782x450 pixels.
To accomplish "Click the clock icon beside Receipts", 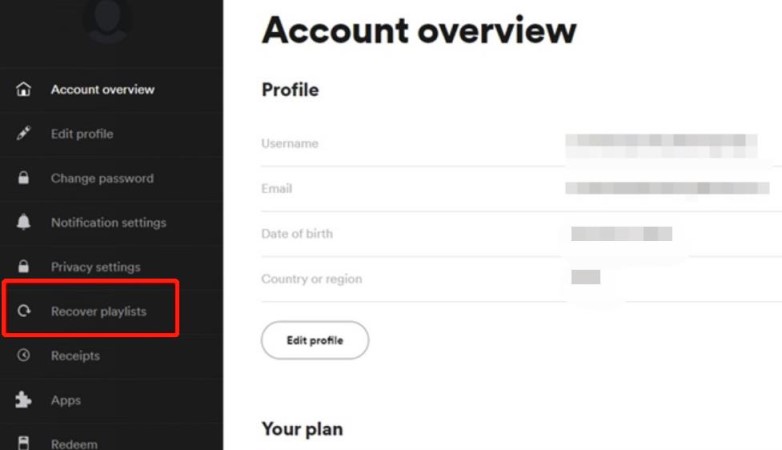I will pyautogui.click(x=24, y=356).
